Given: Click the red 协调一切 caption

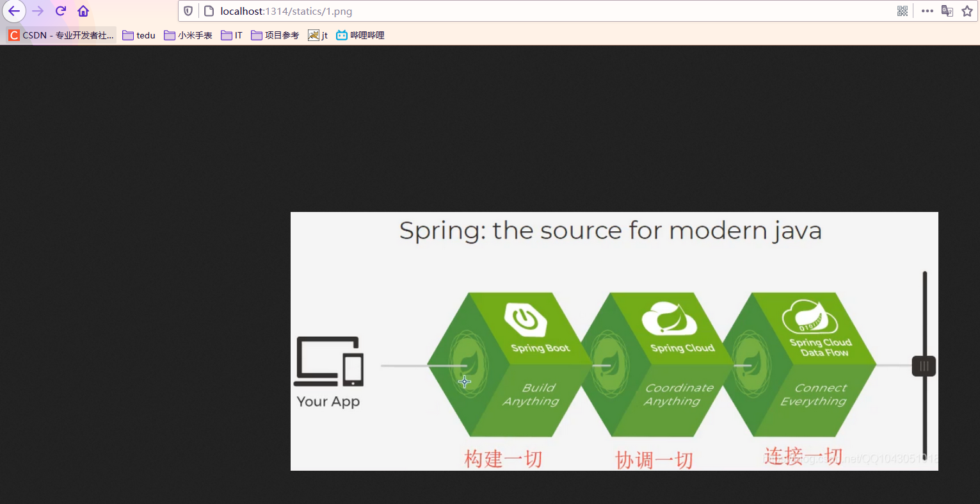Looking at the screenshot, I should [654, 460].
